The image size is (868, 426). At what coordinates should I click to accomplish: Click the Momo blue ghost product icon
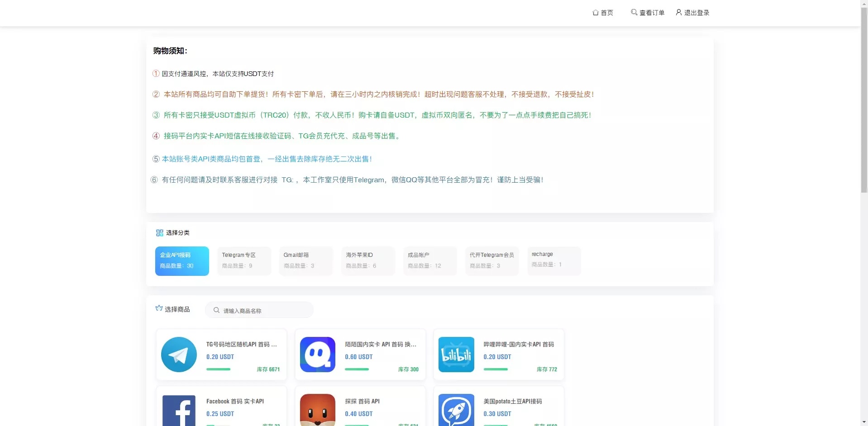pyautogui.click(x=317, y=355)
